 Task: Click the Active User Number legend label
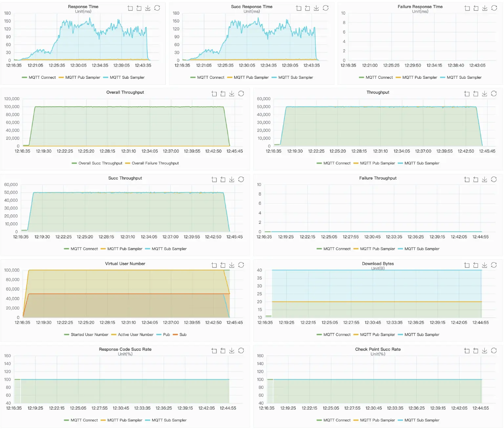pyautogui.click(x=133, y=334)
